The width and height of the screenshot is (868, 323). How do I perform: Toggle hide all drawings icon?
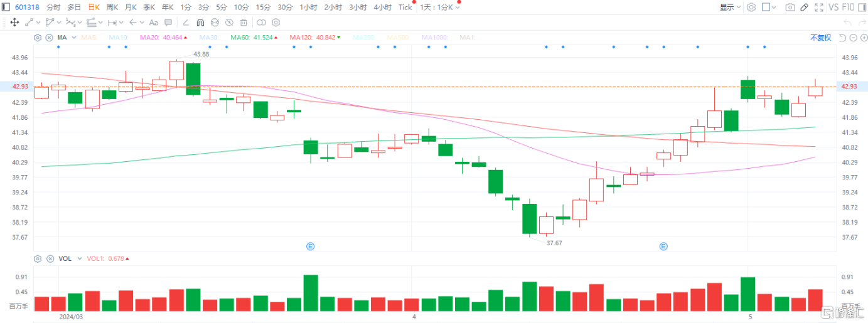229,23
